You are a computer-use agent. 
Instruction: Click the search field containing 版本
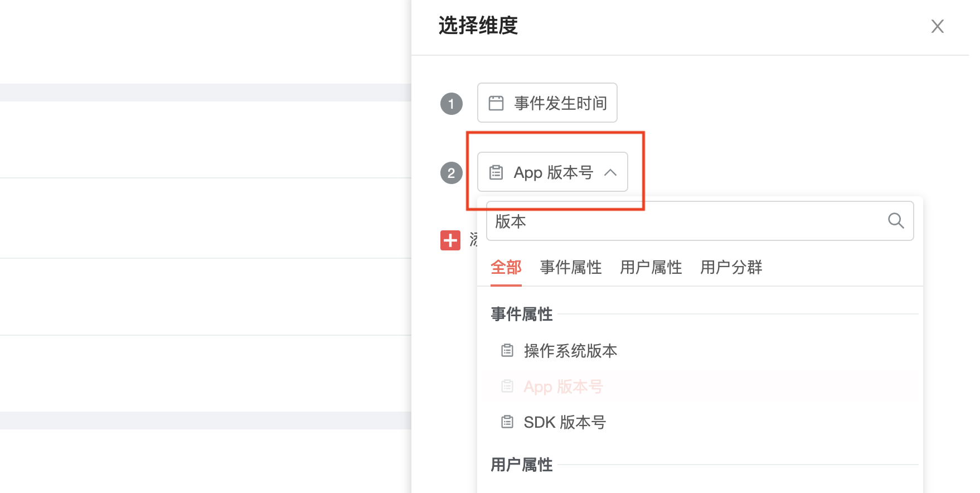click(700, 221)
